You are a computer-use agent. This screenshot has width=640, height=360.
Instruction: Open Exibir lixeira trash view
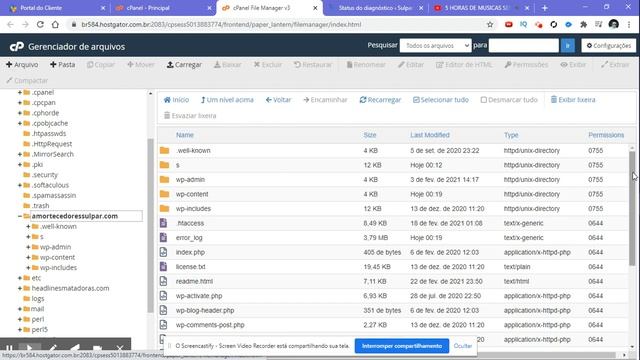(x=573, y=100)
